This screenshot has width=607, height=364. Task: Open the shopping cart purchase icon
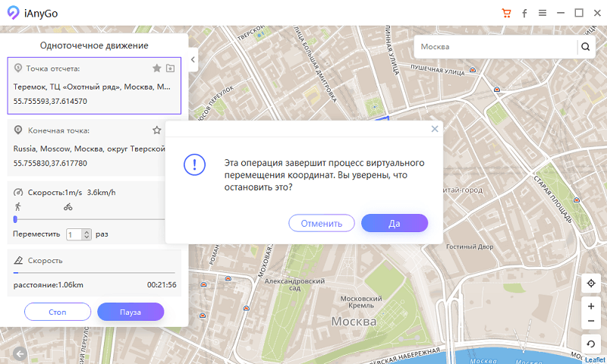click(506, 13)
